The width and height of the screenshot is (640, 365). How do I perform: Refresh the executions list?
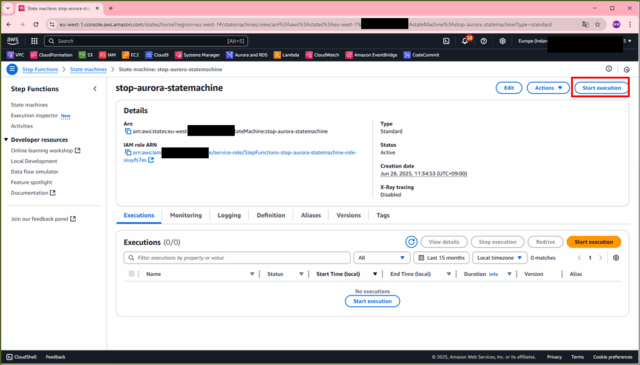click(x=411, y=242)
